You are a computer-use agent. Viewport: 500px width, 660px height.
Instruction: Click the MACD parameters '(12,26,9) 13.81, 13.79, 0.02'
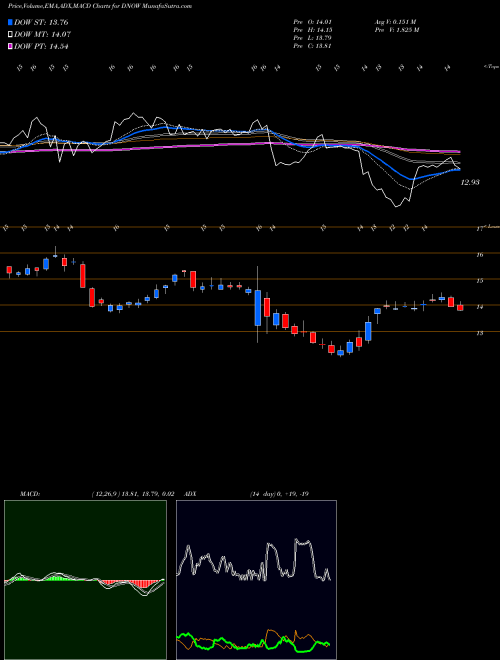pos(133,494)
